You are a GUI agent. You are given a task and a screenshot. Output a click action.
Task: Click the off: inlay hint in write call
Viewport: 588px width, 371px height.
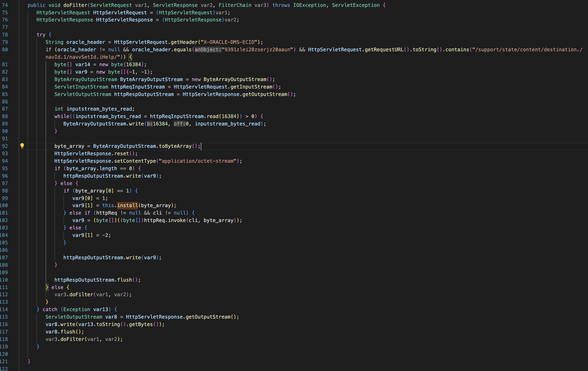[x=179, y=124]
